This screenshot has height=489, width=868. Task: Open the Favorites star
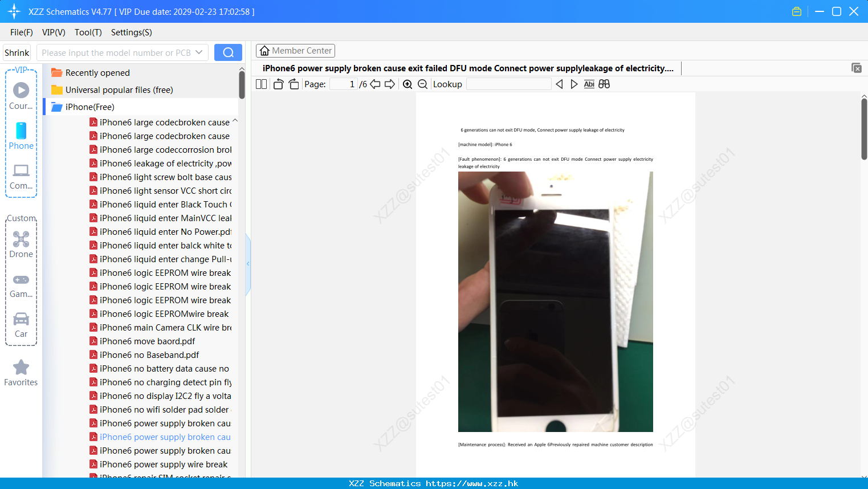[x=21, y=373]
